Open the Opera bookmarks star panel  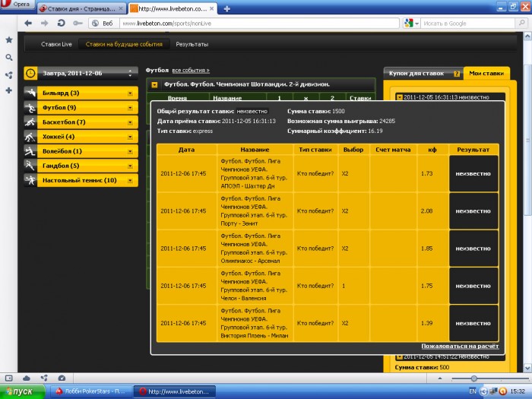[x=9, y=40]
